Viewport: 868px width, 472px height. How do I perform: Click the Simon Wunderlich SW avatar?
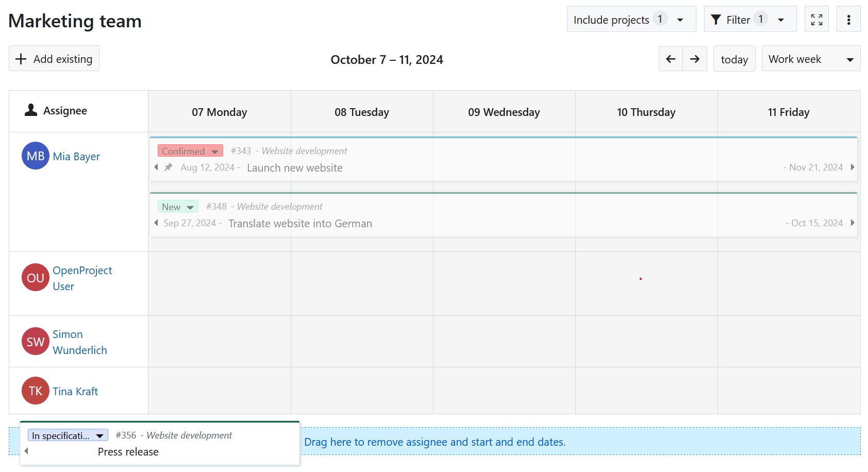[x=36, y=342]
